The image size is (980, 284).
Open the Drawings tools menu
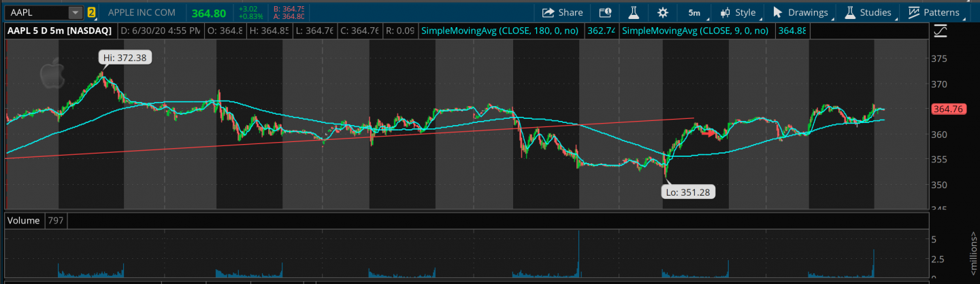tap(802, 12)
